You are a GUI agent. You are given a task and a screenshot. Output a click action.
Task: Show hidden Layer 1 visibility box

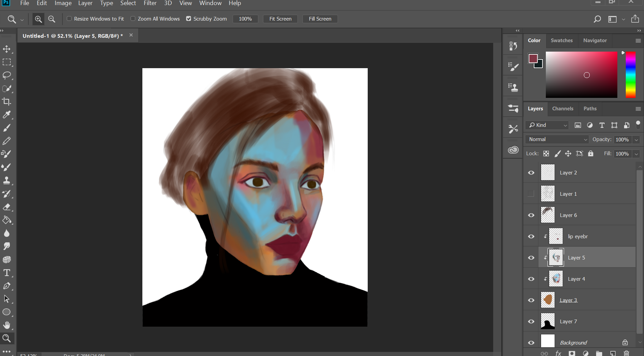(x=531, y=194)
